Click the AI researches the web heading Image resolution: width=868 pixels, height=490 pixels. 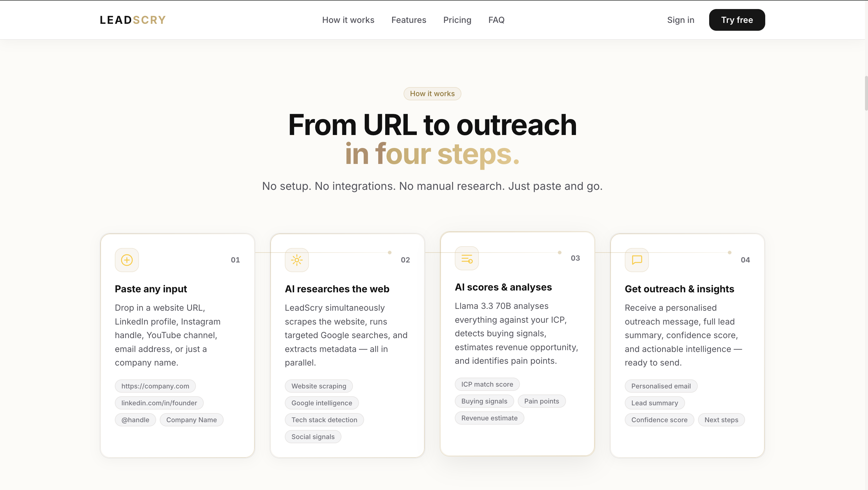click(x=337, y=289)
